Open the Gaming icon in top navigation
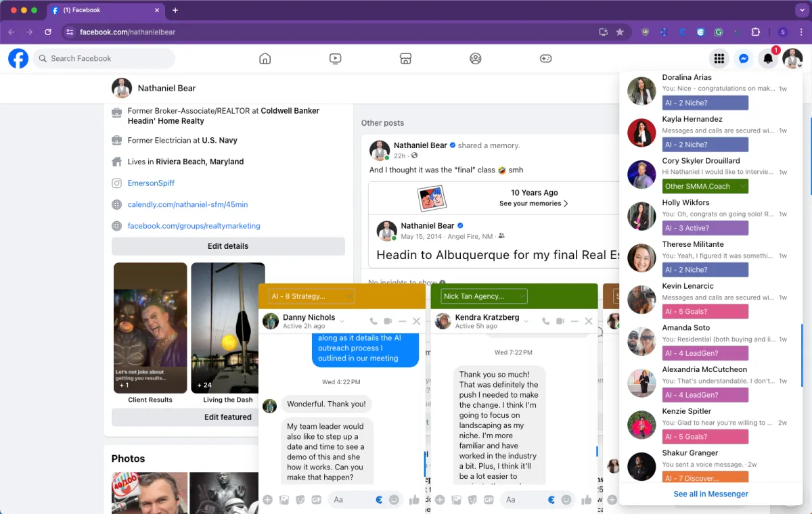 (x=545, y=59)
